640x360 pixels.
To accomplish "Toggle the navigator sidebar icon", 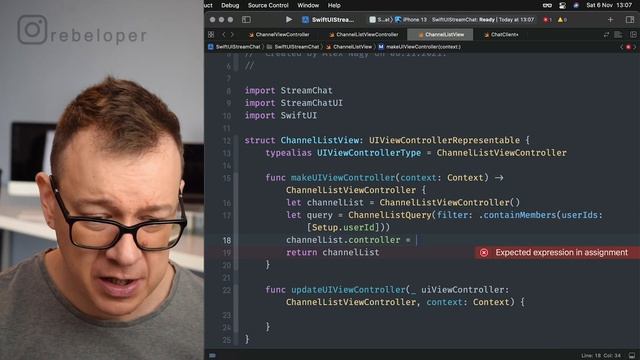I will click(x=246, y=19).
